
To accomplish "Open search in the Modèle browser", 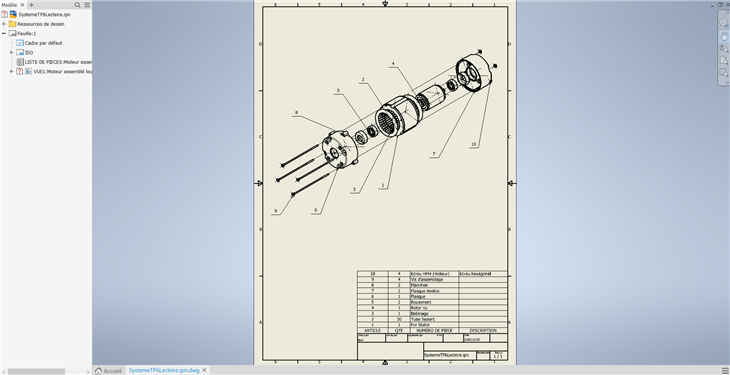I will click(78, 5).
